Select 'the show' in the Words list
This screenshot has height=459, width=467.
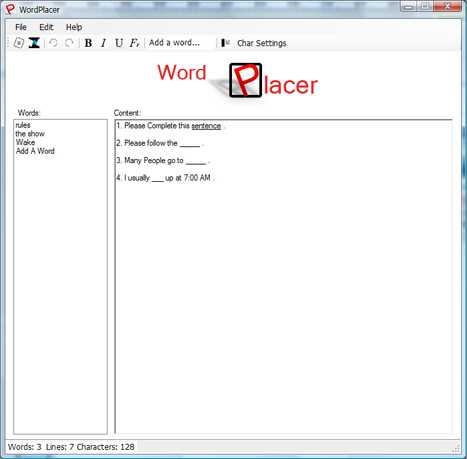click(30, 134)
